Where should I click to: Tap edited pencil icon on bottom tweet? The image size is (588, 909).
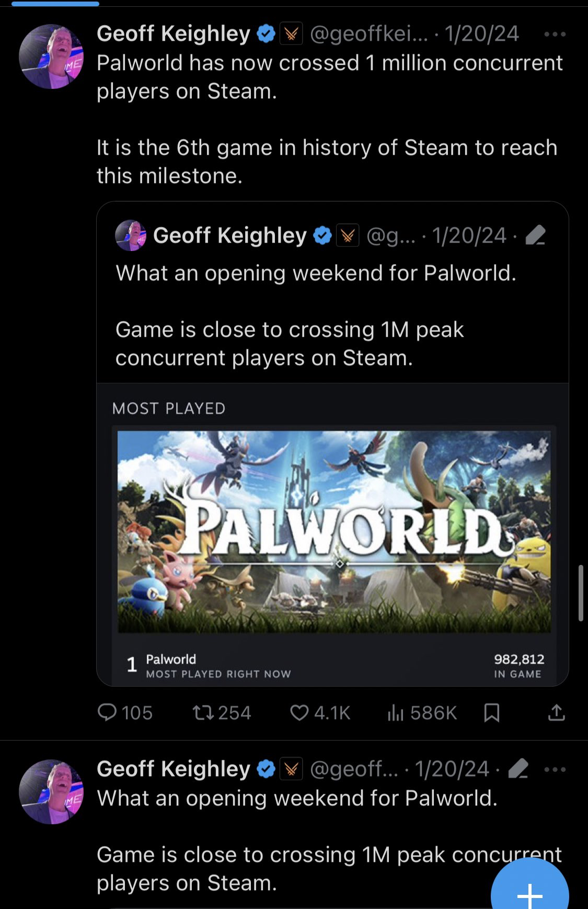click(x=518, y=769)
